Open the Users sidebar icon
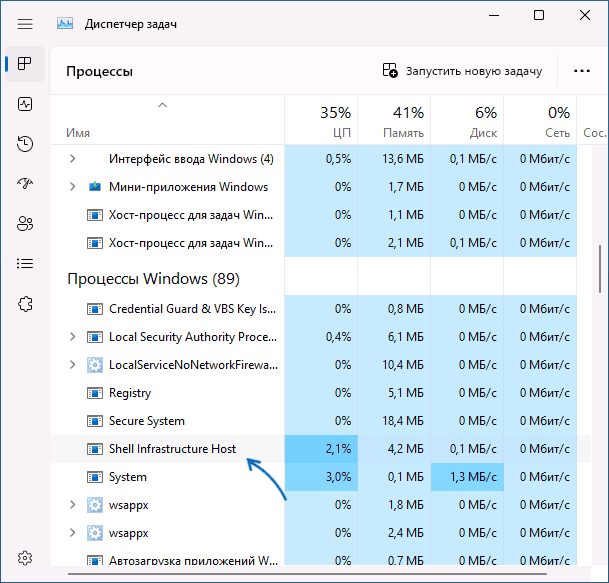The height and width of the screenshot is (583, 609). click(x=25, y=223)
